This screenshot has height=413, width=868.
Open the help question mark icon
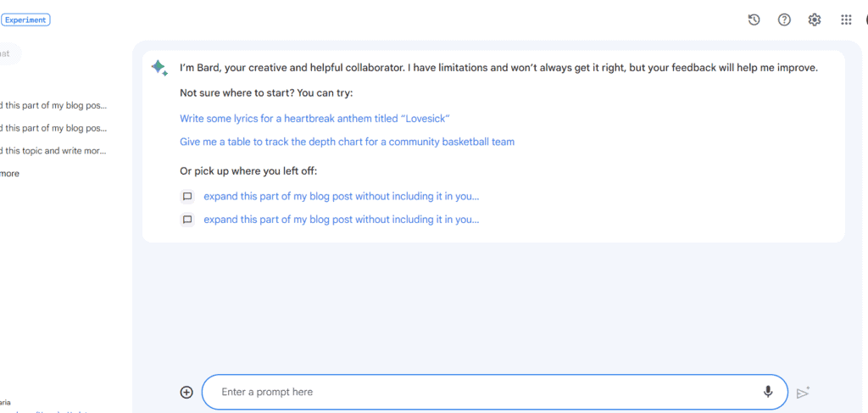[x=784, y=20]
